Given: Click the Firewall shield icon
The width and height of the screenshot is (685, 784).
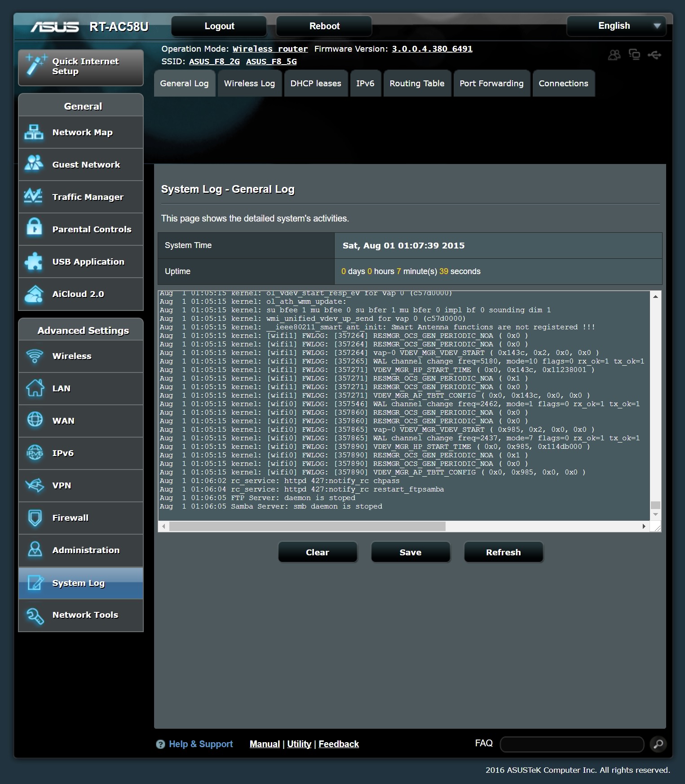Looking at the screenshot, I should coord(35,518).
